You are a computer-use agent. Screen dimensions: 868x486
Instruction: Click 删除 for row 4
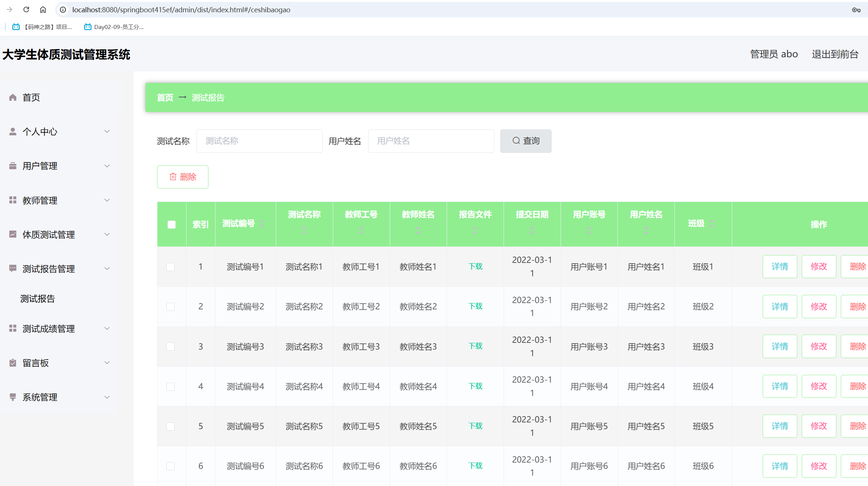(855, 386)
